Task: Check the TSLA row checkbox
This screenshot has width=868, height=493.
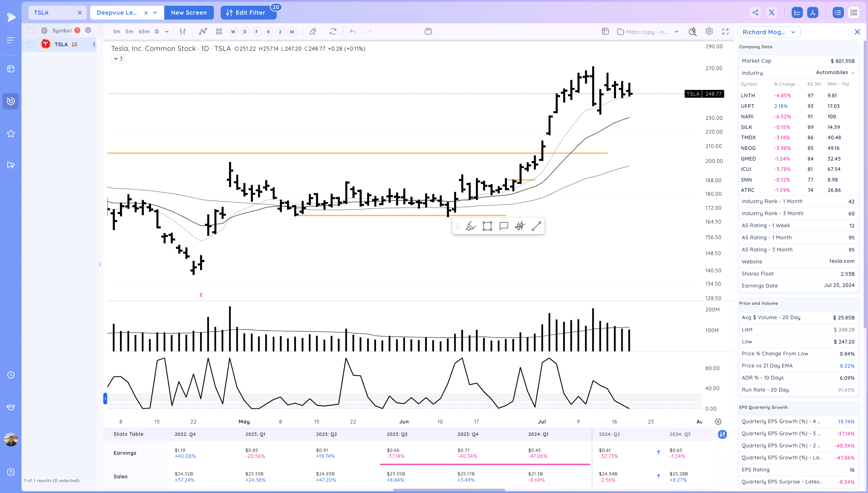Action: pos(31,44)
